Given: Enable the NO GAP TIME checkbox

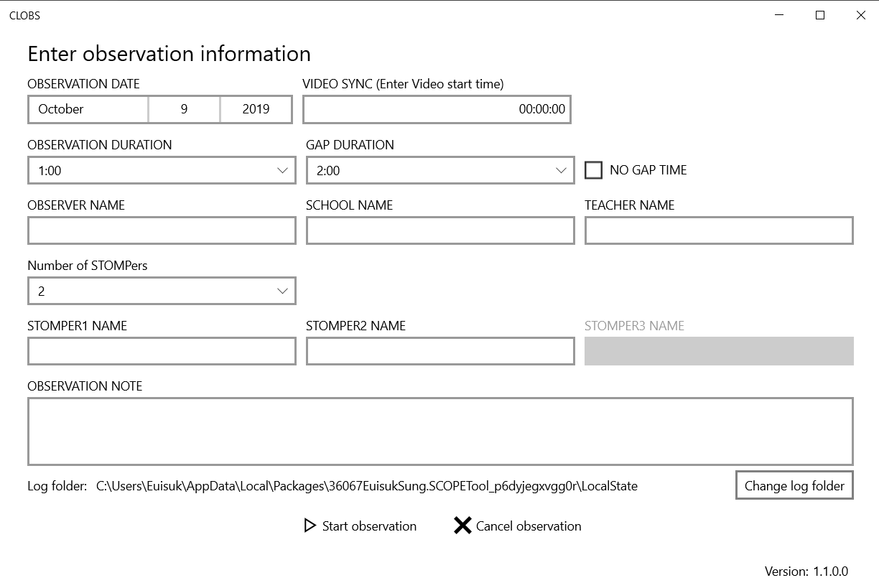Looking at the screenshot, I should pyautogui.click(x=593, y=170).
